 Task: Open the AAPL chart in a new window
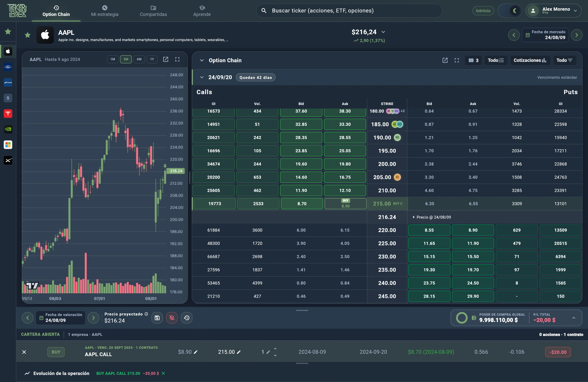166,59
